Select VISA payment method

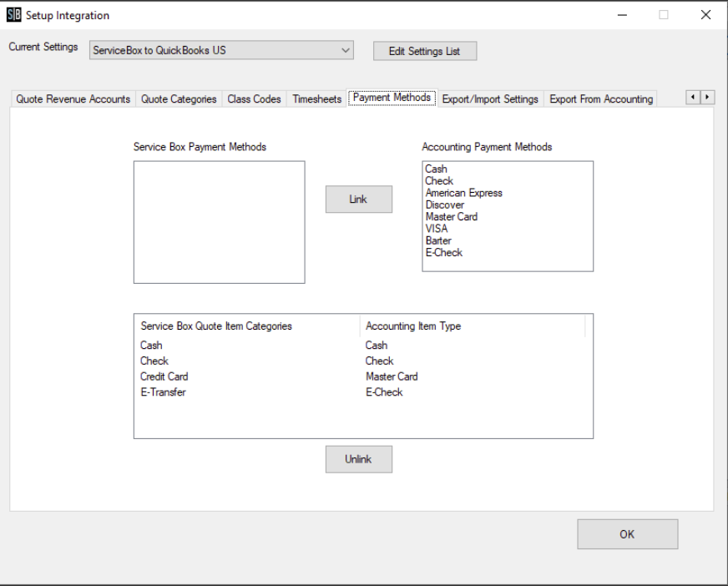pos(436,229)
